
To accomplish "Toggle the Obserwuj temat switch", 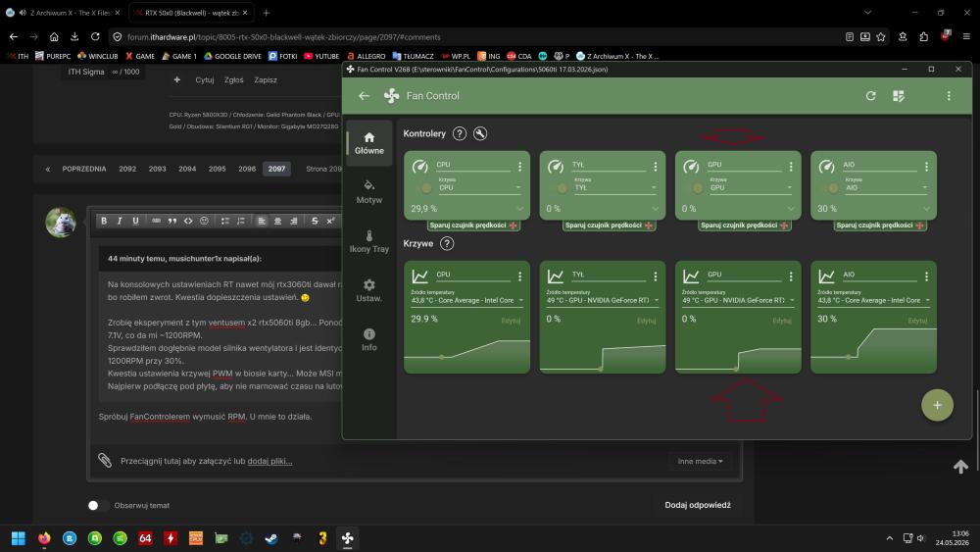I will (96, 505).
